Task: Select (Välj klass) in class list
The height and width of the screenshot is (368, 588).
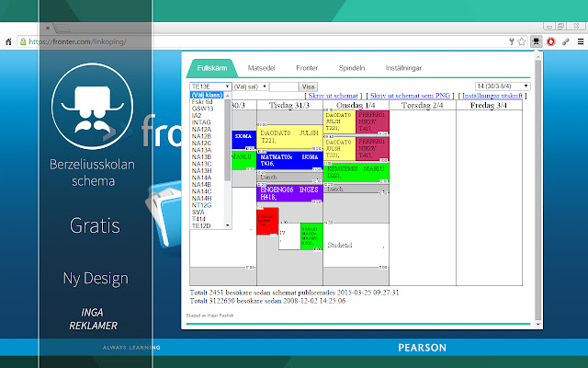Action: pos(207,95)
